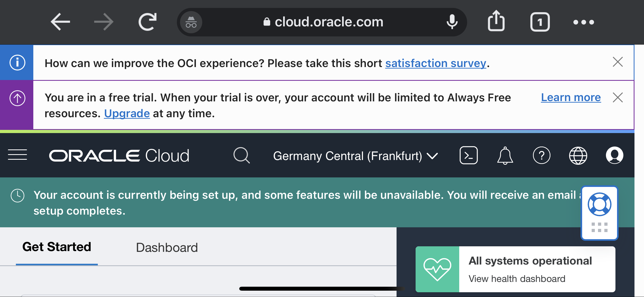Open the Oracle Cloud hamburger navigation menu

pyautogui.click(x=17, y=155)
